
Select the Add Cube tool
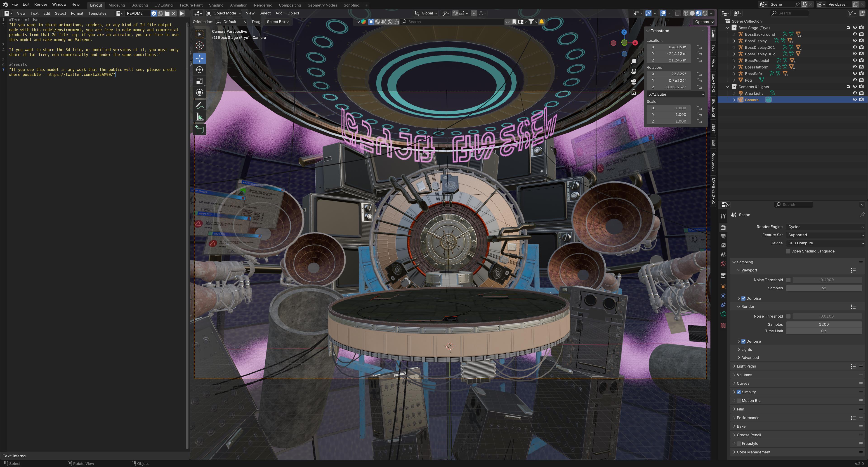click(x=199, y=130)
